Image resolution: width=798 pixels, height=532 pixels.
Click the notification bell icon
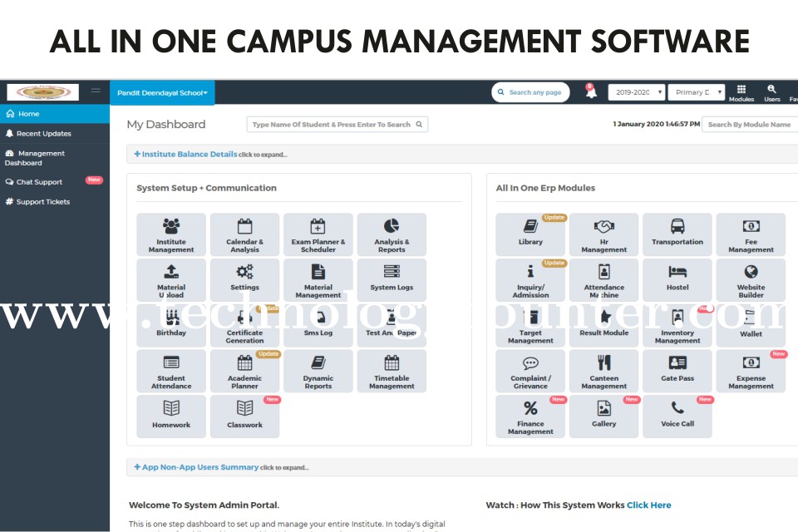591,91
